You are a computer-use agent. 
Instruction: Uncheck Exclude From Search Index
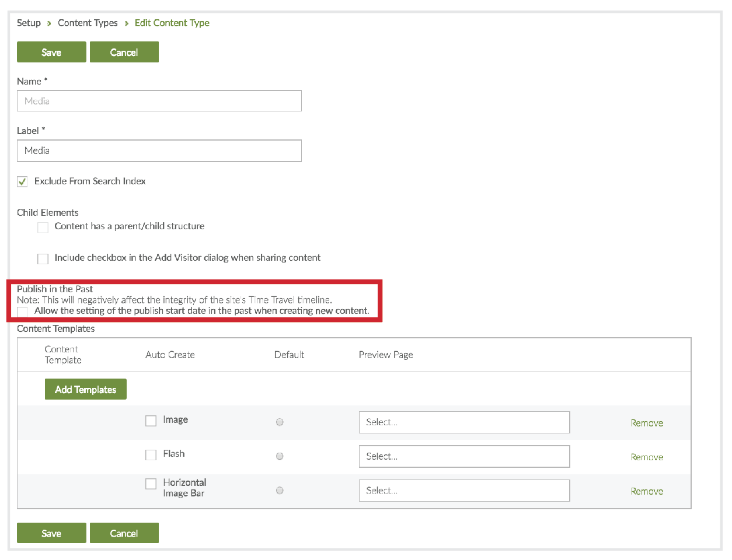pyautogui.click(x=22, y=181)
